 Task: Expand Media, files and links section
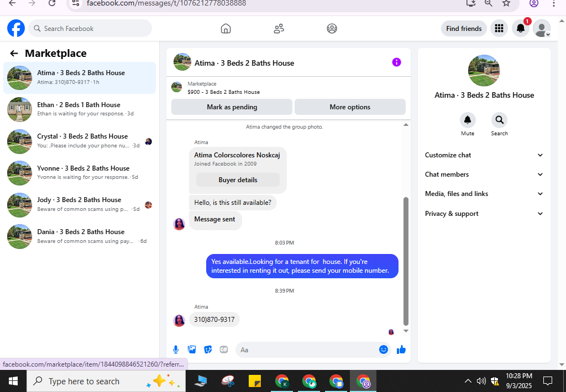484,194
